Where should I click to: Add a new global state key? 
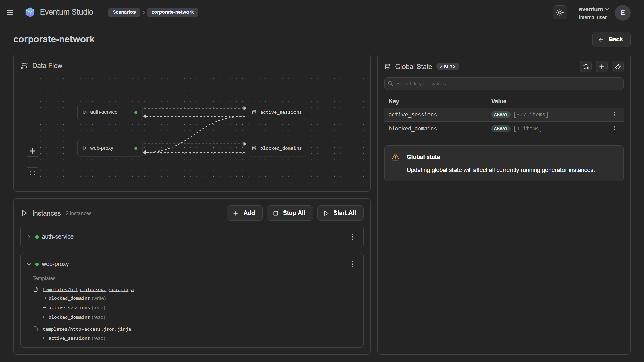point(602,67)
